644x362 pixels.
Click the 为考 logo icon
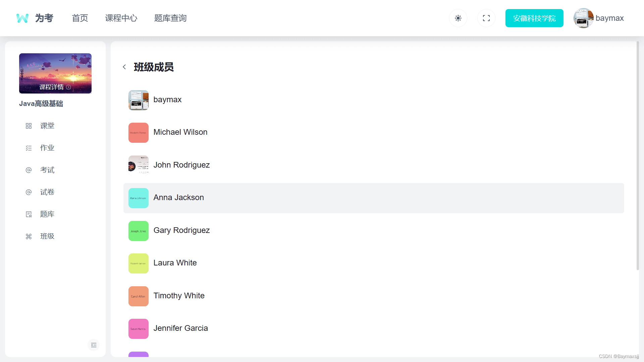pos(22,18)
